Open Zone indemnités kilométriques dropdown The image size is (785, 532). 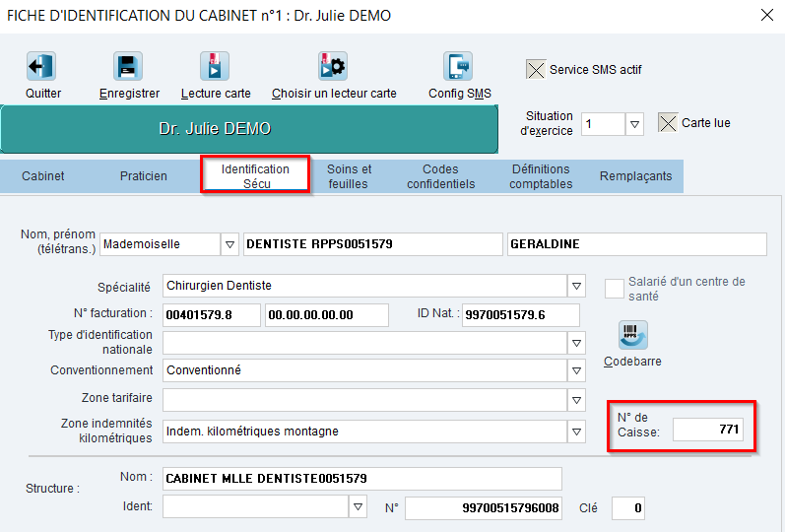(x=576, y=432)
